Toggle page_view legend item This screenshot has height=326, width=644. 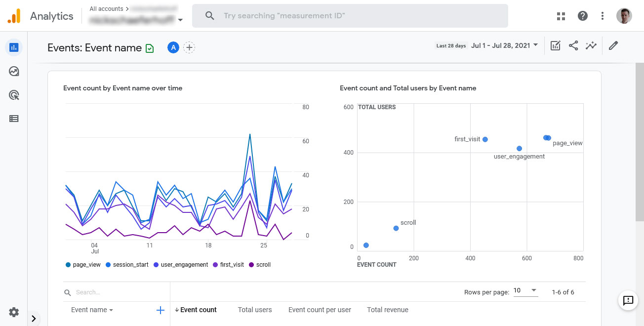pos(83,265)
